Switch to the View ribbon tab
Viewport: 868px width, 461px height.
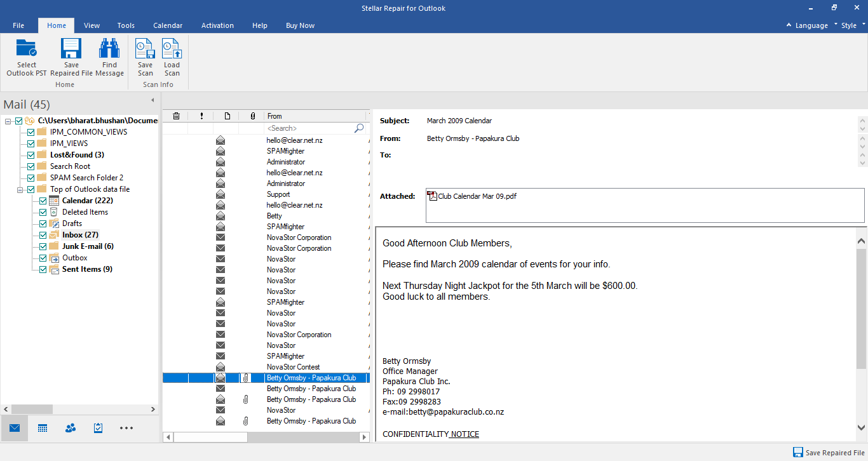point(92,25)
